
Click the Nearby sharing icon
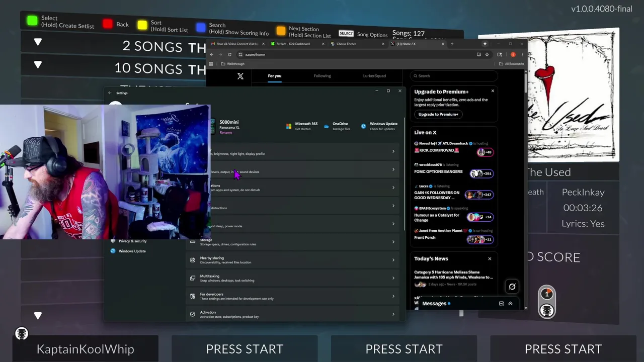tap(192, 260)
